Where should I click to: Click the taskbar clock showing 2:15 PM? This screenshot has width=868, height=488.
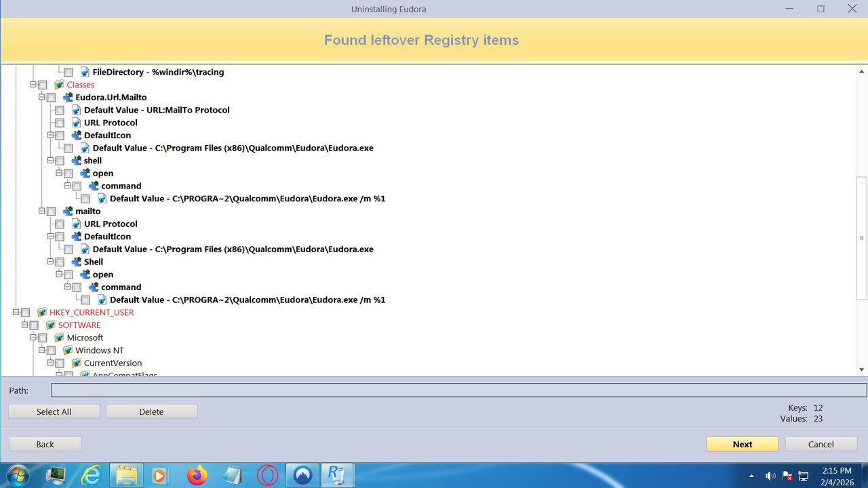836,476
